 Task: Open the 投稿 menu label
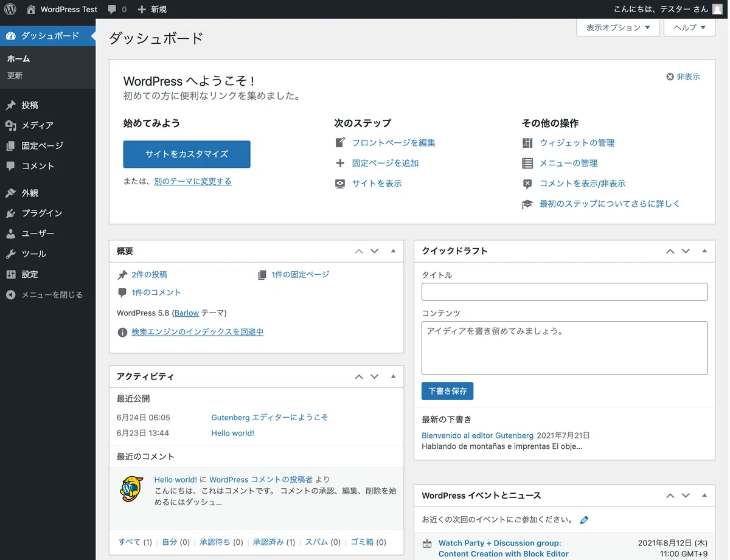pyautogui.click(x=30, y=105)
